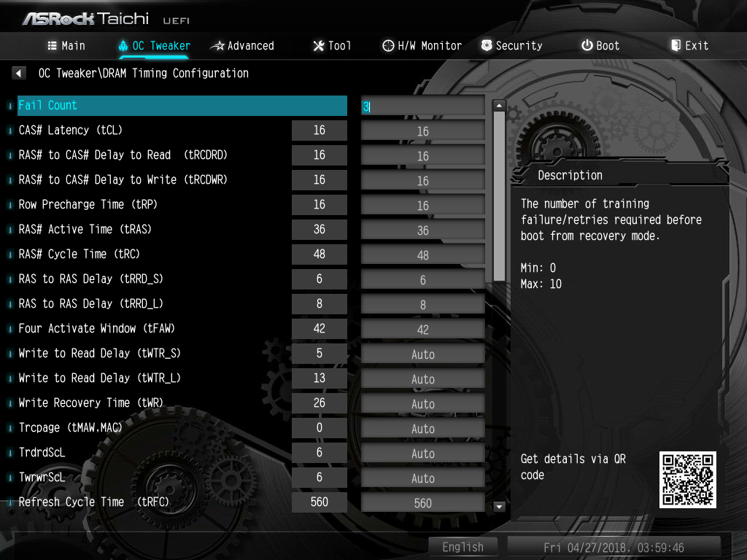
Task: Click the Boot power icon
Action: (587, 46)
